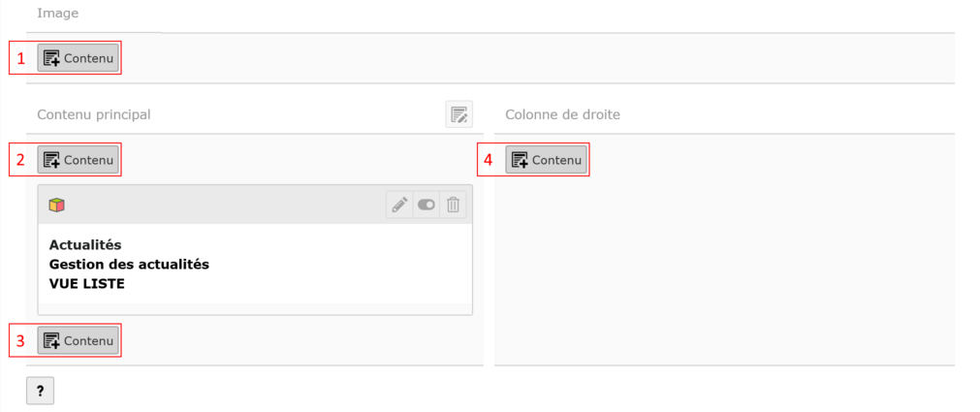Delete the Actualités content element with trash icon
This screenshot has height=412, width=980.
tap(453, 205)
